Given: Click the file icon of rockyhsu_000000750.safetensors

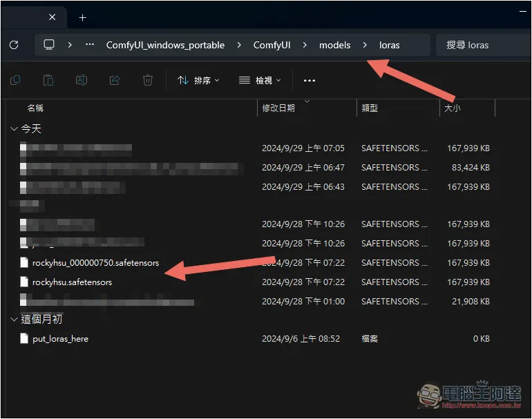Looking at the screenshot, I should (24, 262).
